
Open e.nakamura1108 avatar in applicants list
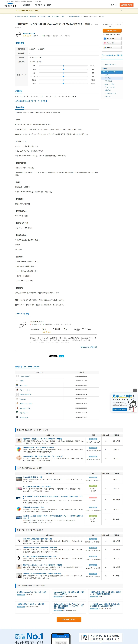(x=18, y=394)
